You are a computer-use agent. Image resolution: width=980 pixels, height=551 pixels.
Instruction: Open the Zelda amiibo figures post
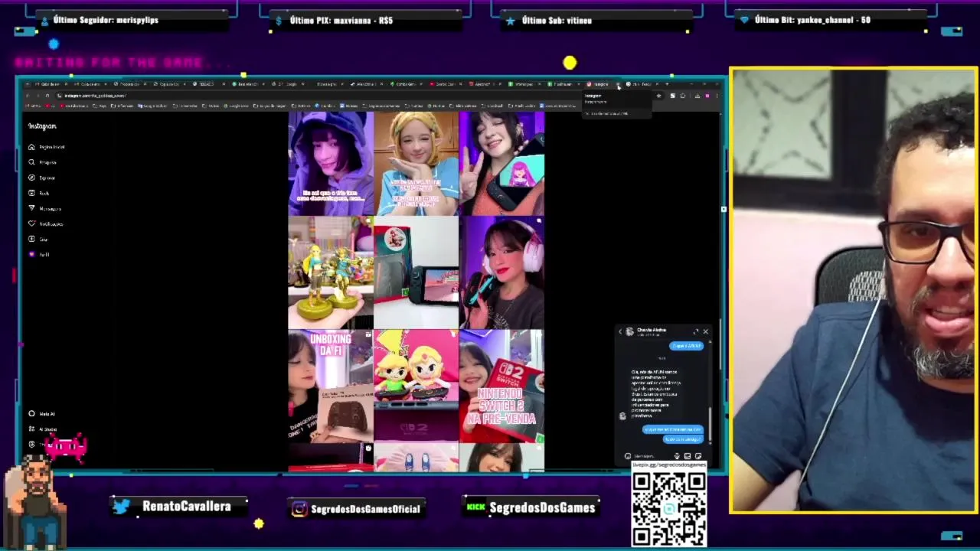pyautogui.click(x=331, y=272)
